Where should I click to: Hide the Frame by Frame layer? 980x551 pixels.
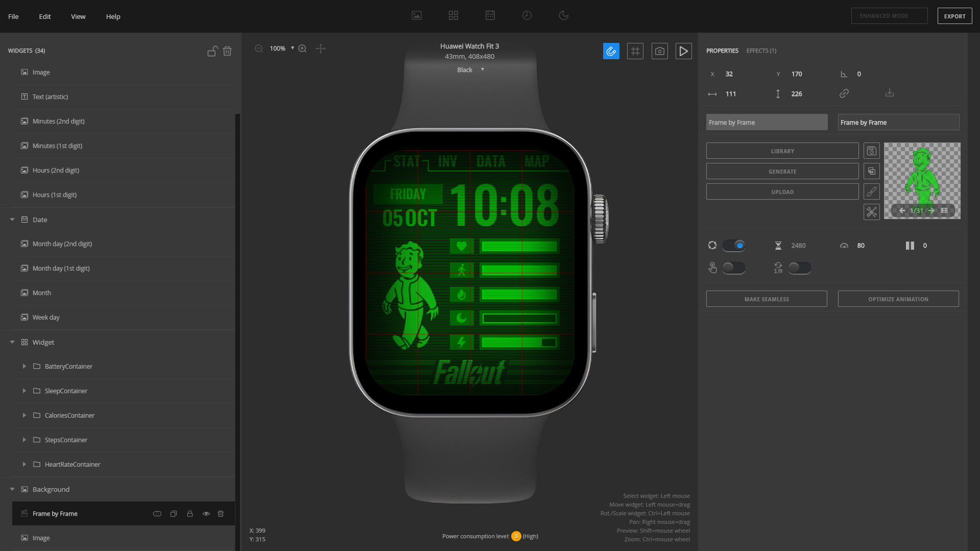(206, 514)
